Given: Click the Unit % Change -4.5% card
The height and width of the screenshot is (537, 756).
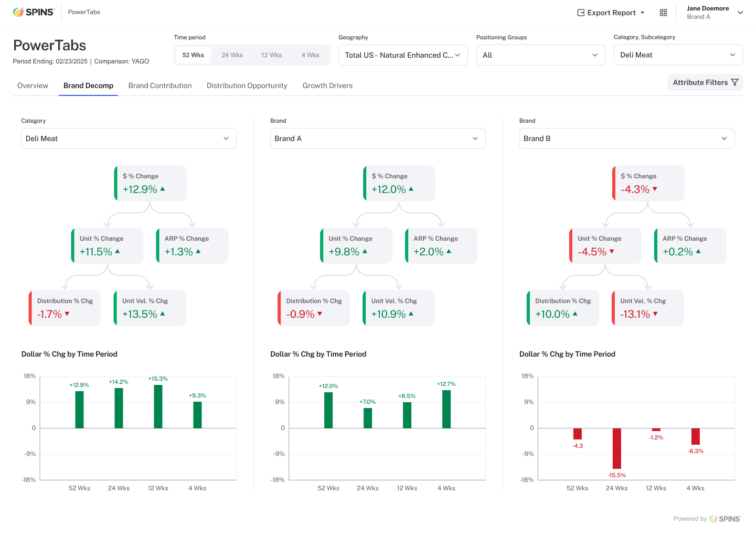Looking at the screenshot, I should [x=605, y=245].
